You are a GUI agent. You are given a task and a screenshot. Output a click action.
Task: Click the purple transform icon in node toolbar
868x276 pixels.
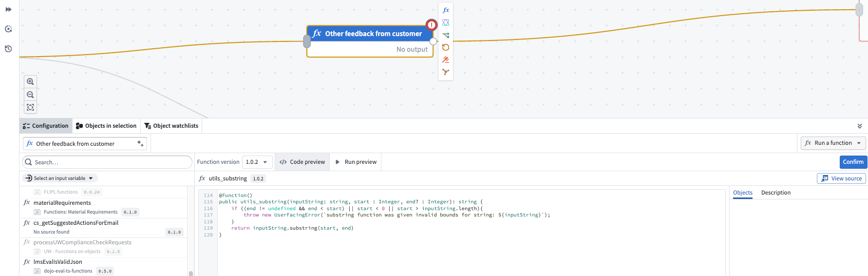pyautogui.click(x=446, y=23)
